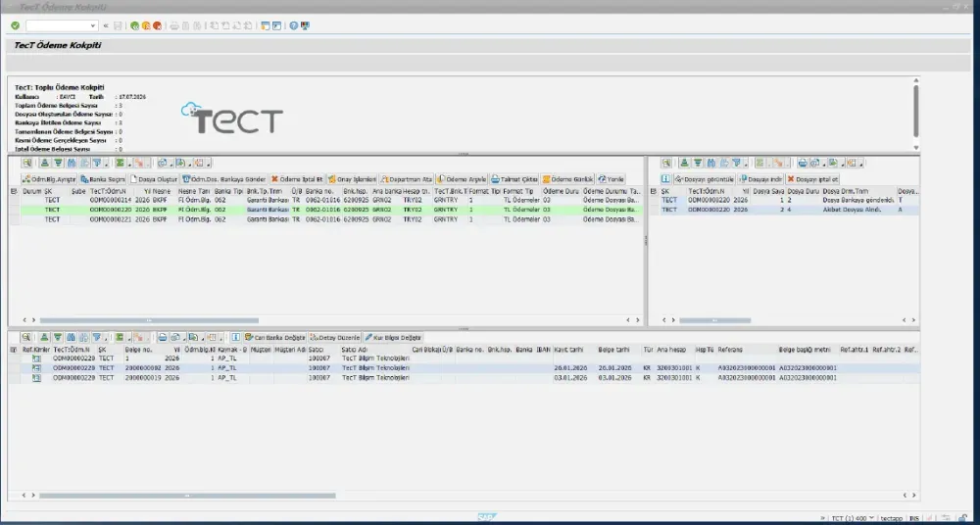Viewport: 980px width, 525px height.
Task: Click the Ödeme Arşivle button
Action: pos(462,178)
